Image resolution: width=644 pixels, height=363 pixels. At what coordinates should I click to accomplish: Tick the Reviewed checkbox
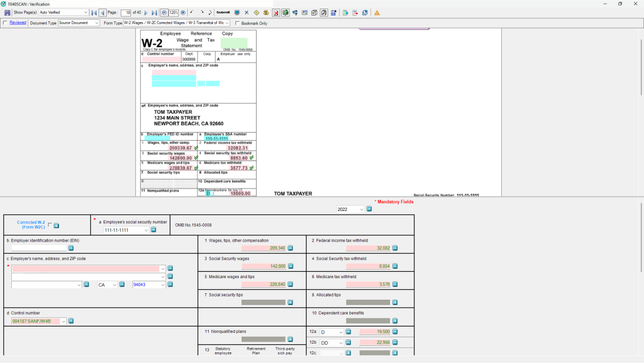pos(5,23)
